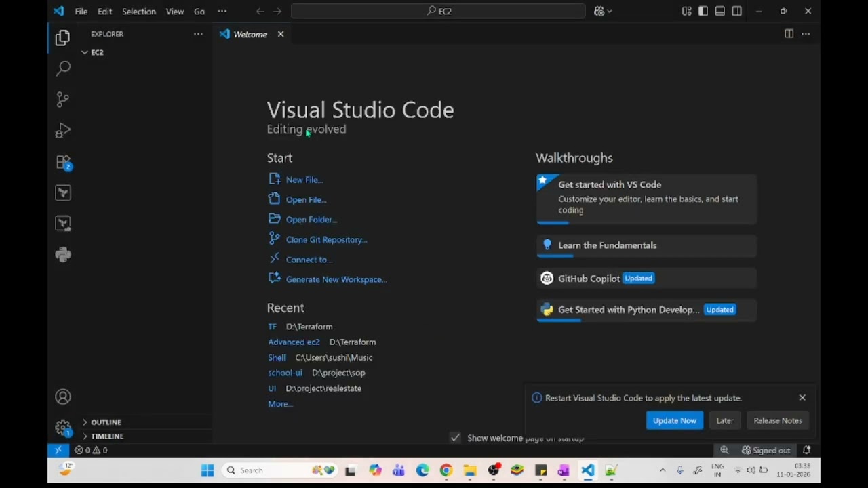Expand the Outline section
Screen dimensions: 868x488
click(x=106, y=422)
